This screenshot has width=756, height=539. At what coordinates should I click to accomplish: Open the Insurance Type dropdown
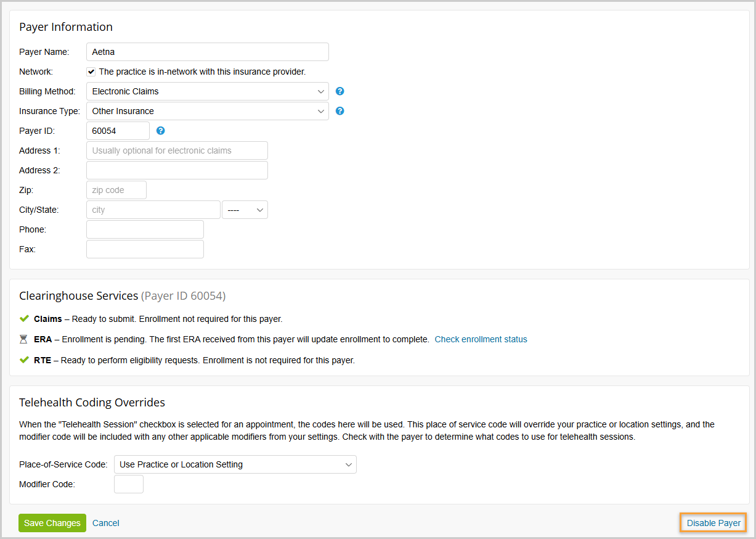(208, 111)
